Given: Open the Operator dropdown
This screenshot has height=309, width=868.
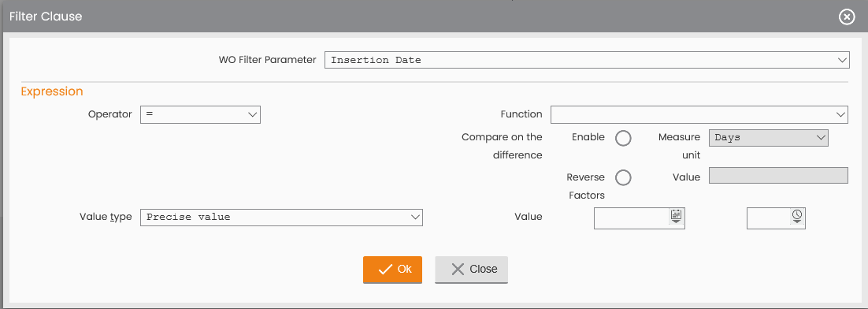Looking at the screenshot, I should click(x=200, y=114).
